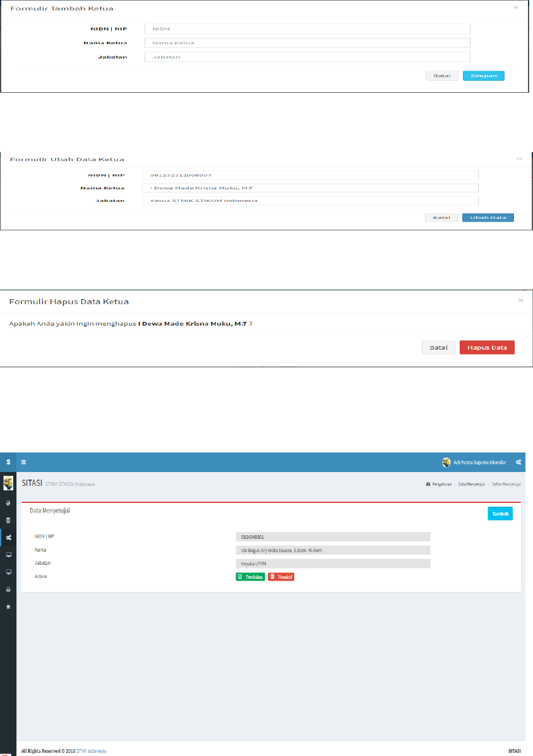This screenshot has width=533, height=756.
Task: Close the Formulir Tambah Ketua dialog
Action: coord(516,8)
